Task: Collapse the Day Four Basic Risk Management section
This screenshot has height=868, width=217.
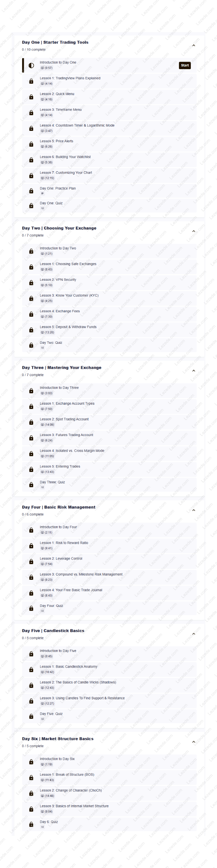Action: tap(194, 510)
